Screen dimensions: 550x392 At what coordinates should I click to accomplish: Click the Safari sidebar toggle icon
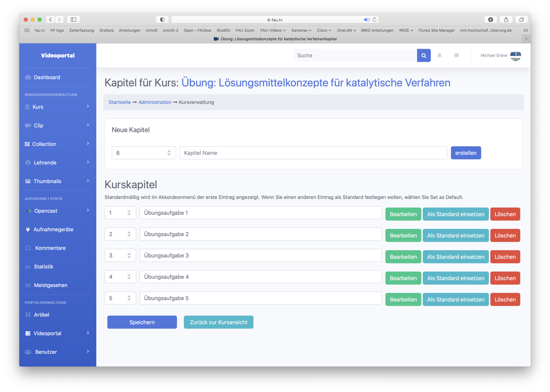[73, 20]
